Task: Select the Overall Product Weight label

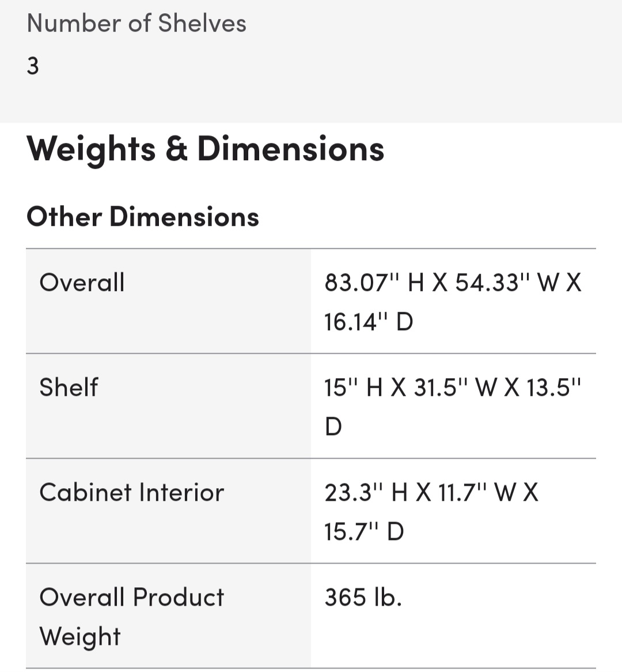Action: point(131,617)
